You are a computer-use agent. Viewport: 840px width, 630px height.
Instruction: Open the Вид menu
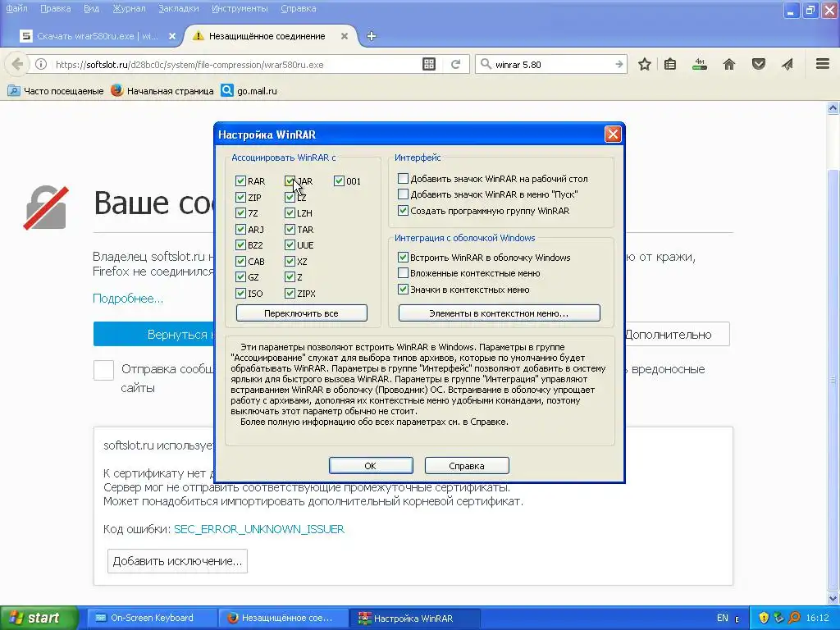point(91,8)
